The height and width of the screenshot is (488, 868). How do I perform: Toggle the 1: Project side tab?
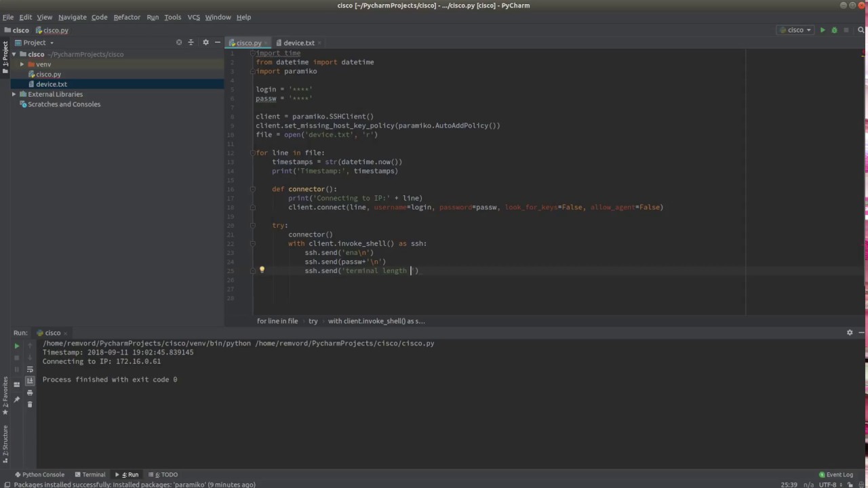(5, 57)
